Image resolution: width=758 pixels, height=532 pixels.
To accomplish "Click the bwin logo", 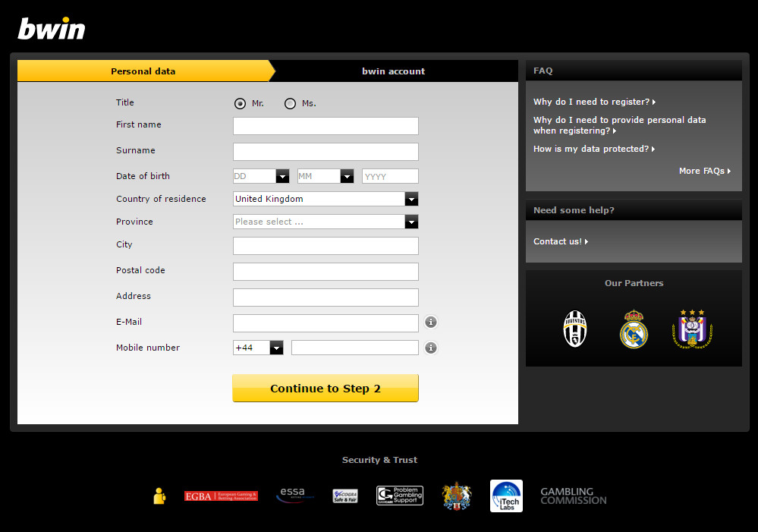I will click(52, 29).
